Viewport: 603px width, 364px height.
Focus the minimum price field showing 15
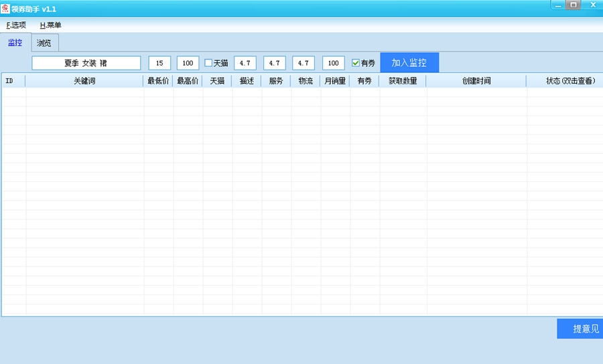159,63
